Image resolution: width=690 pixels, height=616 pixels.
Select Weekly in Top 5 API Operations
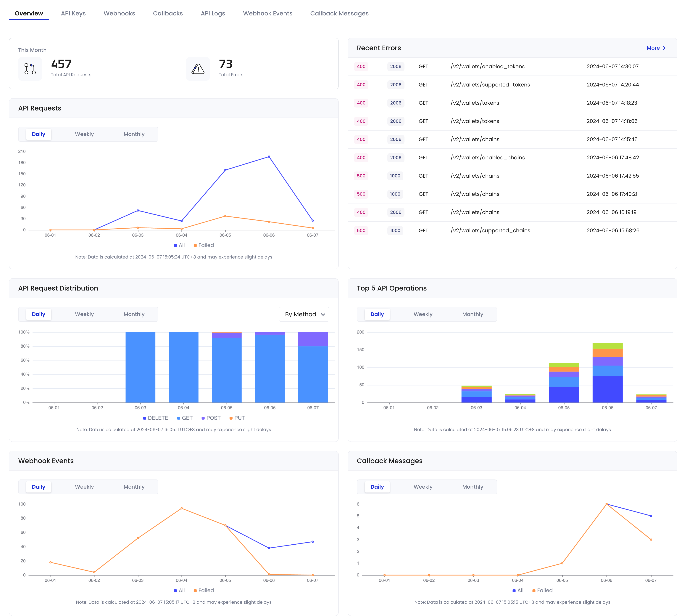point(423,315)
